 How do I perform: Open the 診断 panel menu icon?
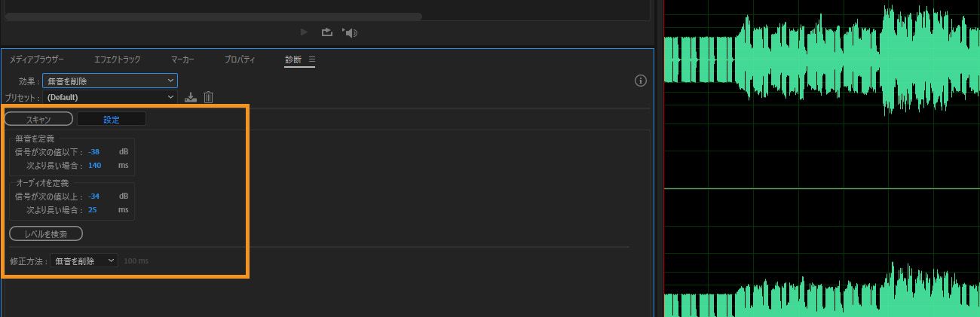(x=312, y=59)
